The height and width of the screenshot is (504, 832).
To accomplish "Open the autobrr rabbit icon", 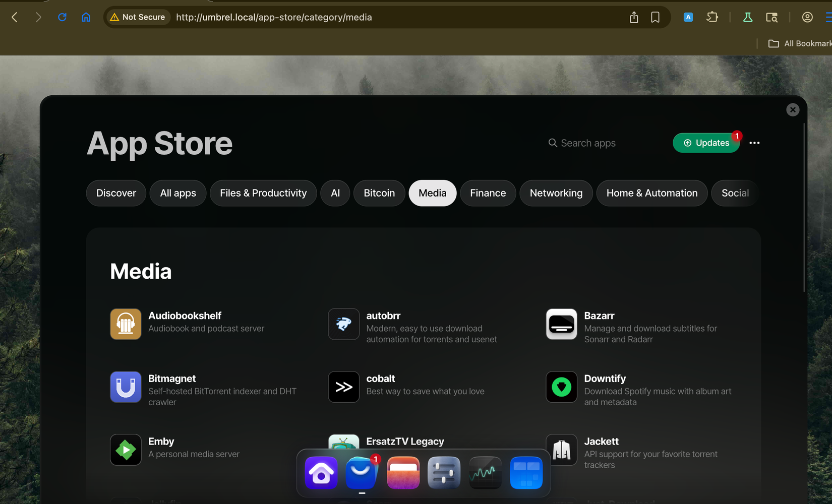I will click(x=344, y=324).
